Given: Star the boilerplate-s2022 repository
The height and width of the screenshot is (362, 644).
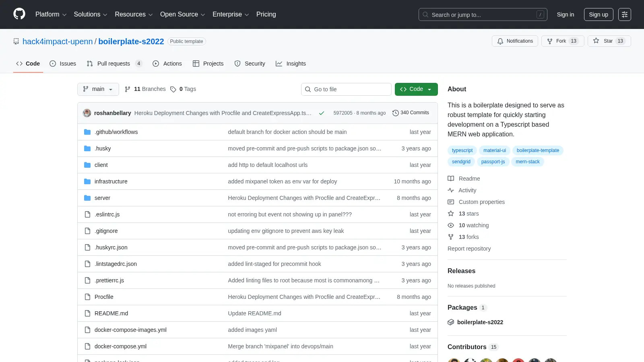Looking at the screenshot, I should pos(609,41).
